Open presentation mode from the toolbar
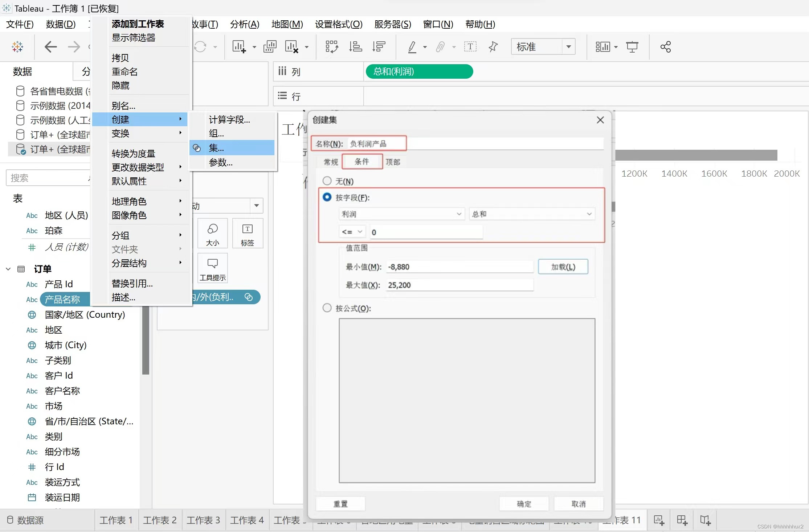The height and width of the screenshot is (532, 809). (x=632, y=47)
